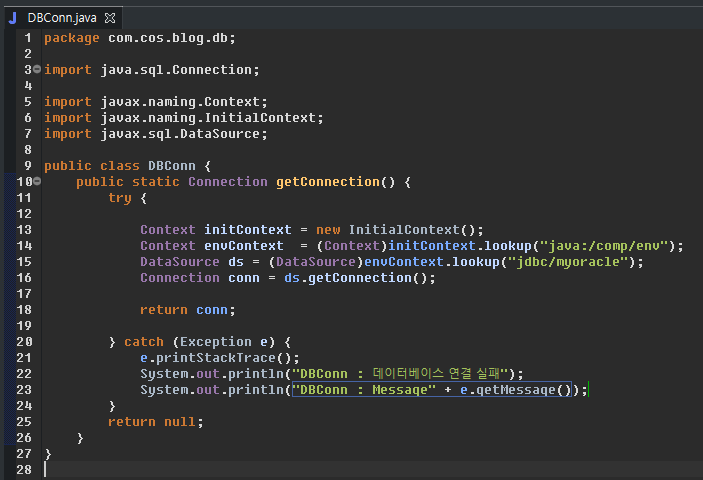703x480 pixels.
Task: Click 'e.getMessage()' on line 23
Action: pyautogui.click(x=516, y=390)
